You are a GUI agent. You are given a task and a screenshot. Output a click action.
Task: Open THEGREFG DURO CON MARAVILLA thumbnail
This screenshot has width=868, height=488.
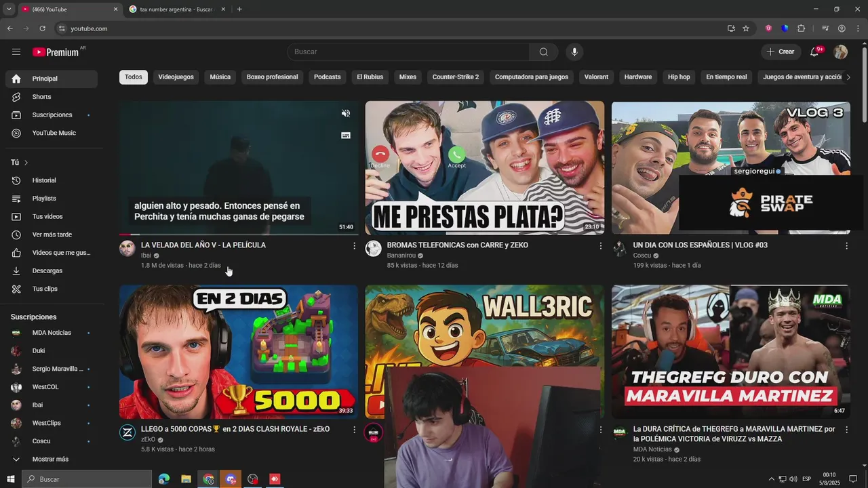point(731,352)
